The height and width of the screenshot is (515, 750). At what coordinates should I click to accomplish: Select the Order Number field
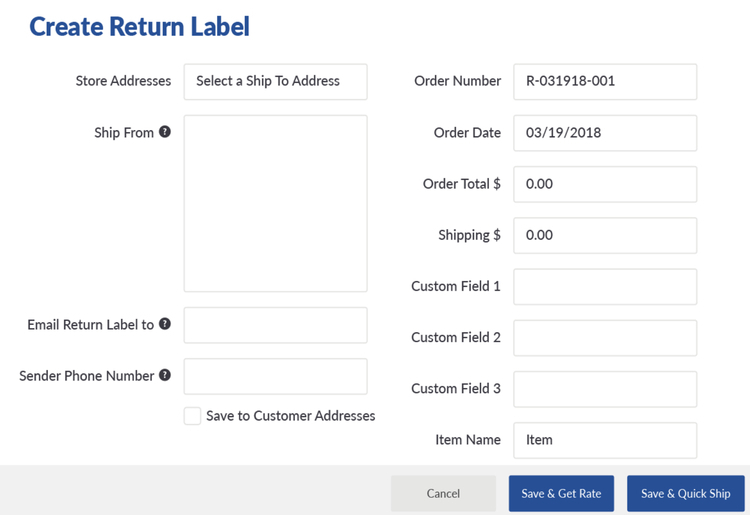coord(605,82)
